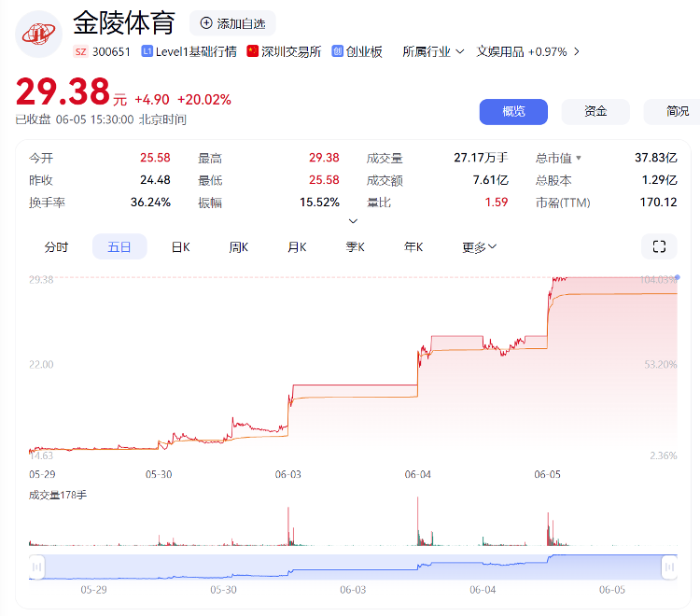Open fullscreen chart with the expand icon
The width and height of the screenshot is (700, 616).
click(x=659, y=246)
